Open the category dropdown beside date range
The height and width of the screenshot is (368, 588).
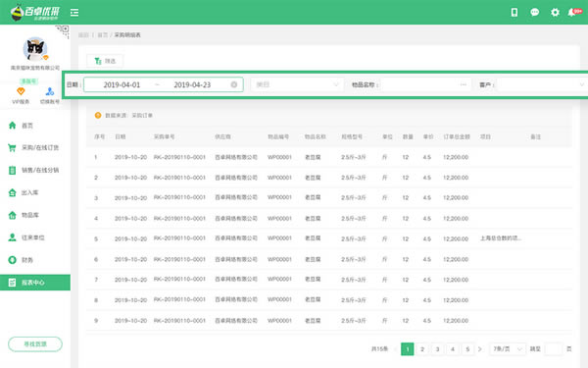[x=297, y=84]
